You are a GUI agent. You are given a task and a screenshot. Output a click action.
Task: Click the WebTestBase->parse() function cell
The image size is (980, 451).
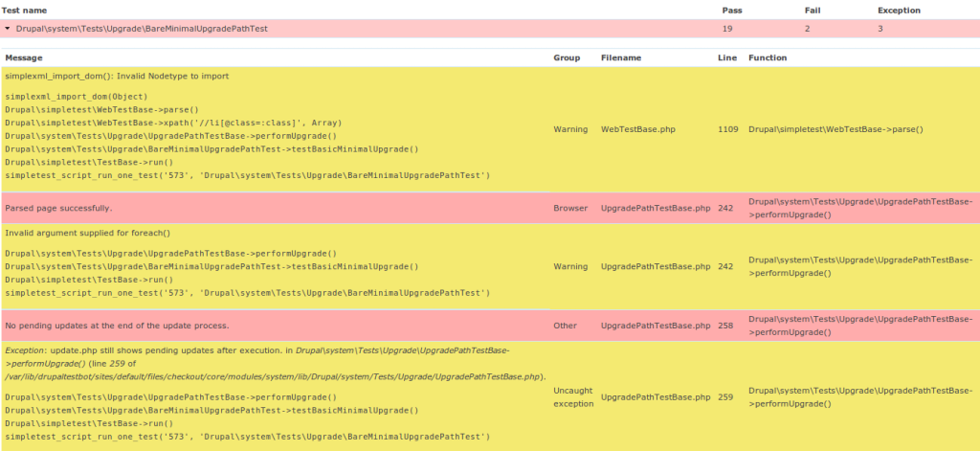tap(835, 129)
